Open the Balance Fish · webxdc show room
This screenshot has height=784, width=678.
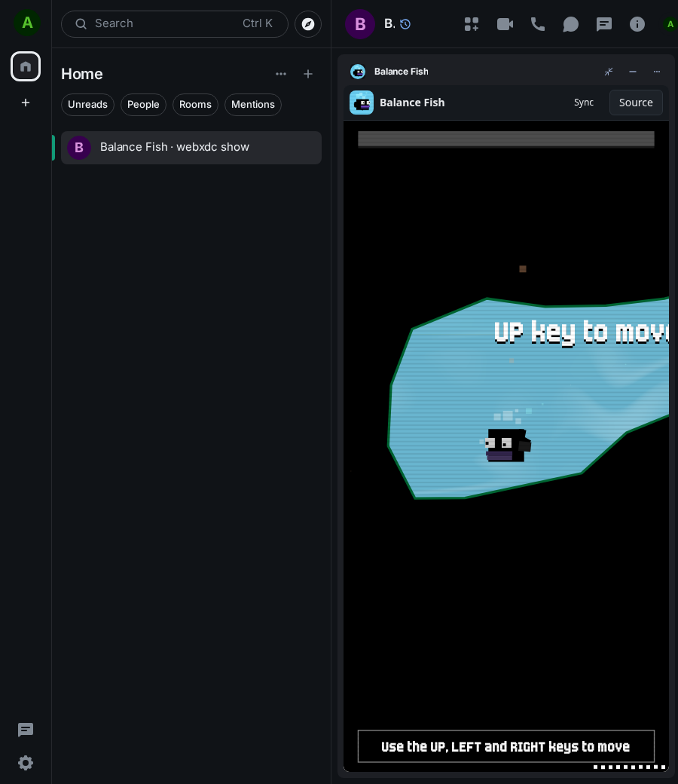pyautogui.click(x=191, y=148)
